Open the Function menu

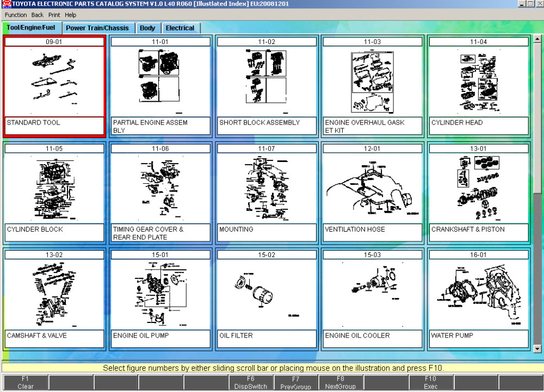(16, 15)
